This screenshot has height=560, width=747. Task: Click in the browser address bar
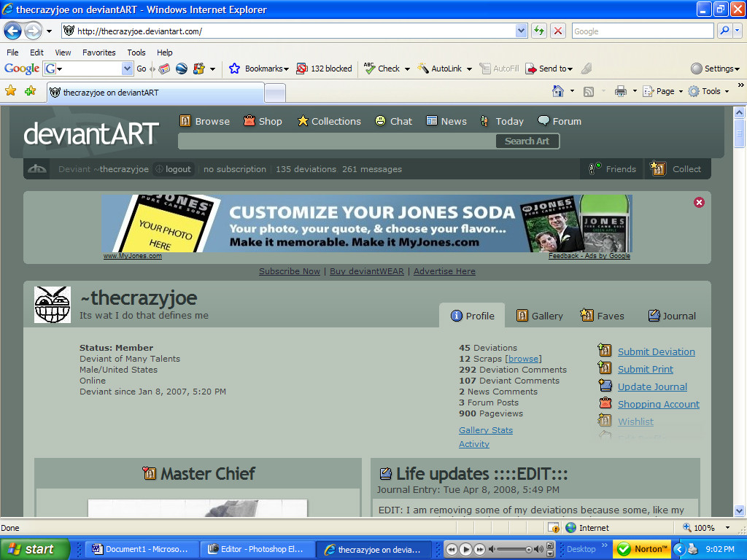click(x=288, y=31)
